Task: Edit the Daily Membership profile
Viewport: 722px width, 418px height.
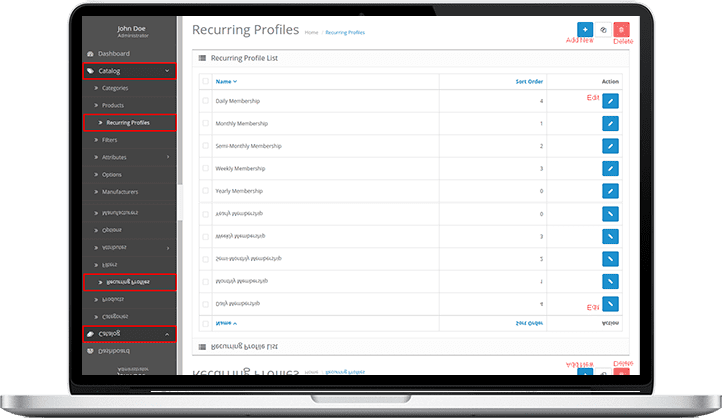Action: 611,101
